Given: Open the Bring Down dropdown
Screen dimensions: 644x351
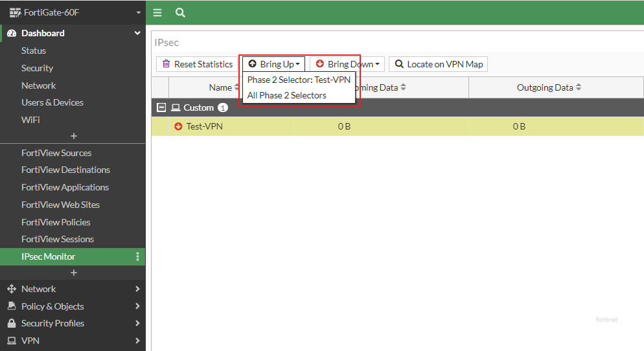Looking at the screenshot, I should pos(347,64).
